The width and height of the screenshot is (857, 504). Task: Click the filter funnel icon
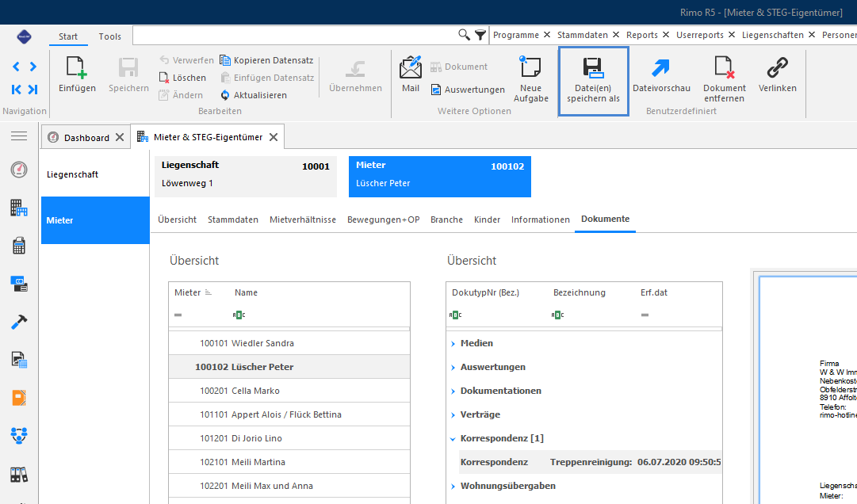480,36
